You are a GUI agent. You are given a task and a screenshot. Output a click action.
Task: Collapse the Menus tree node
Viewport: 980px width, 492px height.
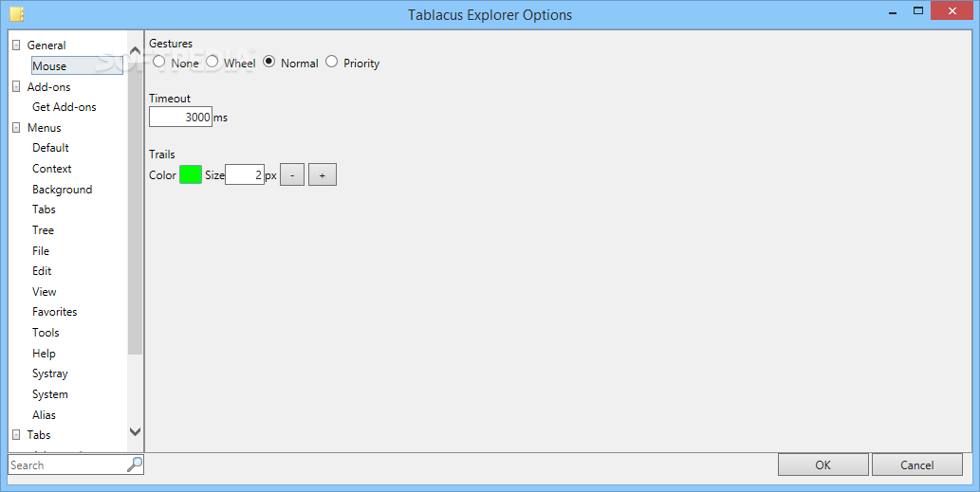click(x=16, y=127)
